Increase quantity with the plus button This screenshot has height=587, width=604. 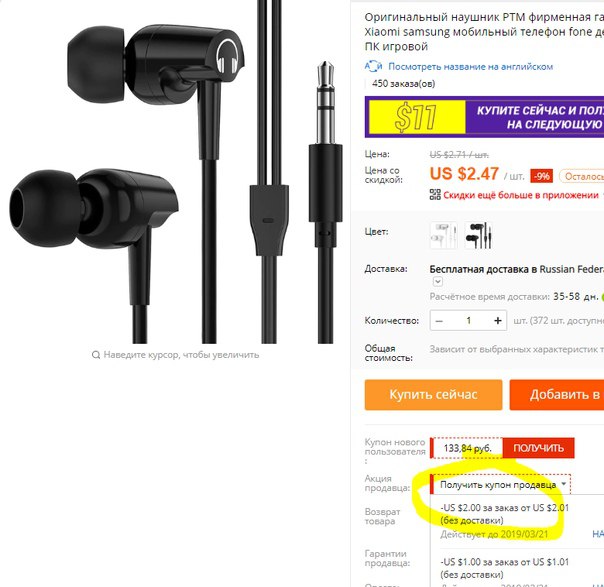tap(498, 320)
